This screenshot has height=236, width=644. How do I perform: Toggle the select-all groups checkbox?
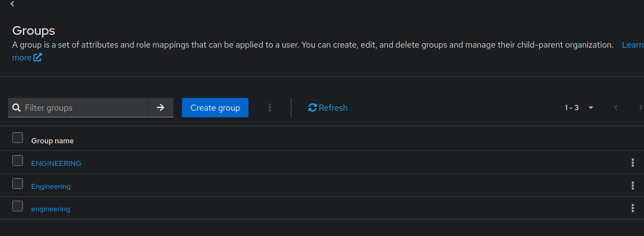coord(18,138)
